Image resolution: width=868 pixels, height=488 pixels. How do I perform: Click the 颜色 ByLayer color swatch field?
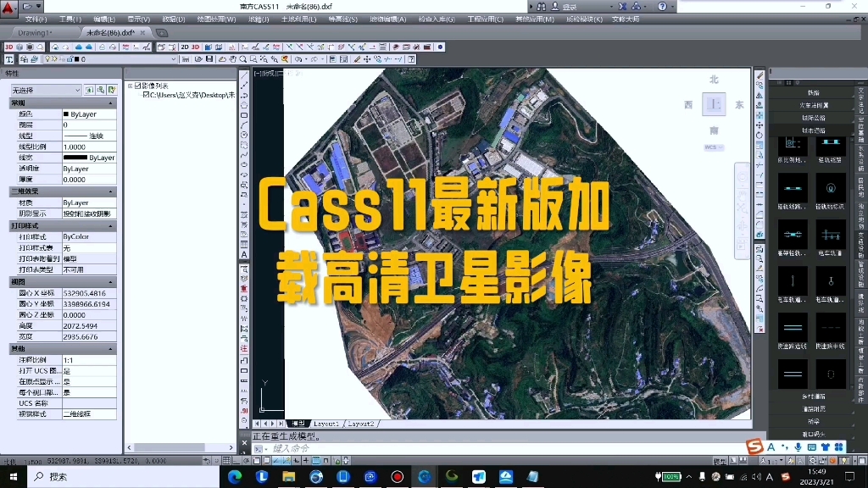tap(89, 114)
